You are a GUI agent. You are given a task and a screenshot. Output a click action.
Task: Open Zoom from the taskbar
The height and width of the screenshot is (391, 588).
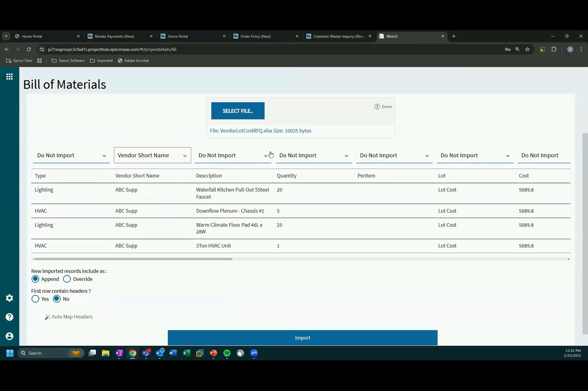point(254,353)
